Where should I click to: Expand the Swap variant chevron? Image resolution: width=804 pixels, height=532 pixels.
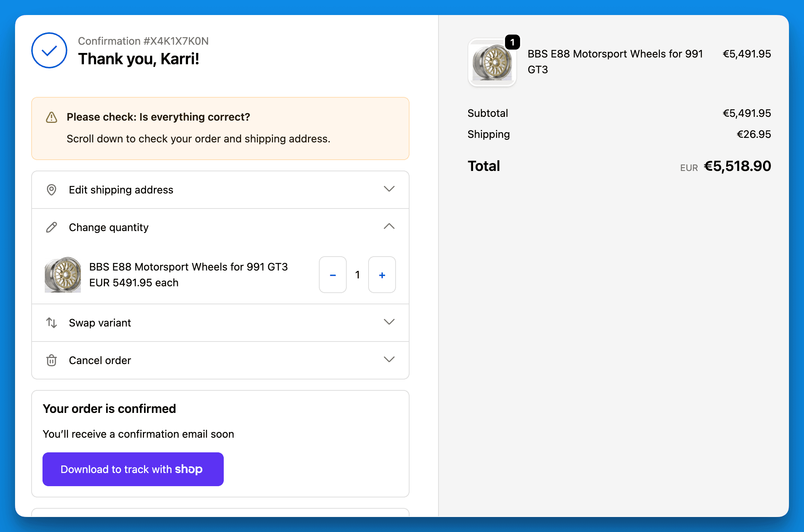pyautogui.click(x=389, y=322)
